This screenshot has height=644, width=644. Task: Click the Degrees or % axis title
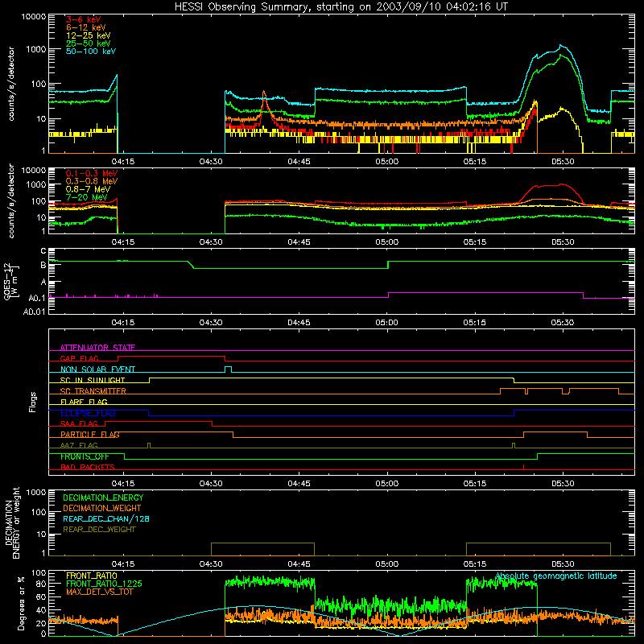pos(21,603)
